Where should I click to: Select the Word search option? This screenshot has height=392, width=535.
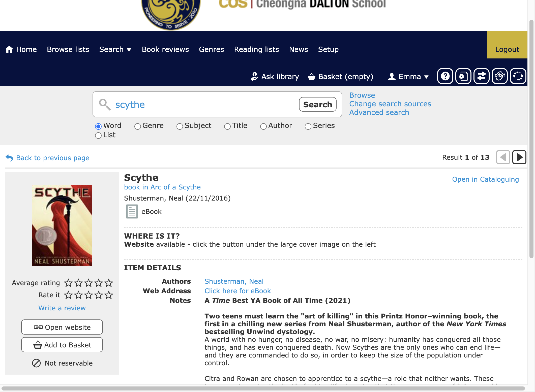(98, 126)
